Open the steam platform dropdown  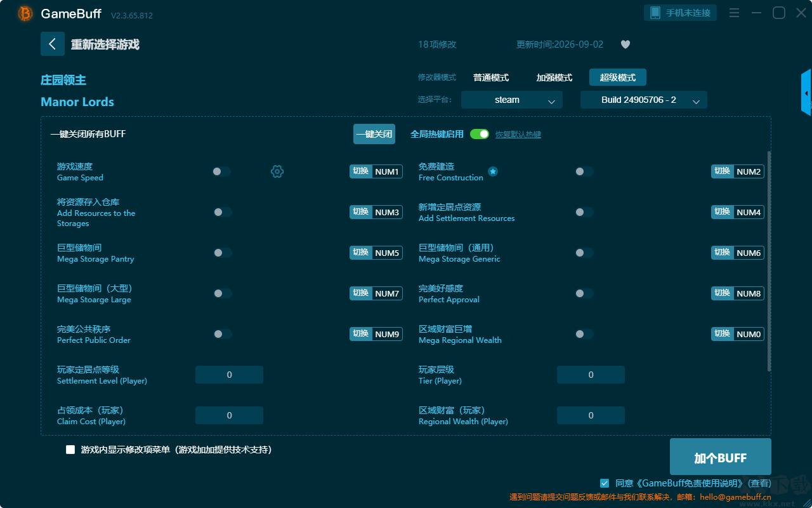coord(512,100)
